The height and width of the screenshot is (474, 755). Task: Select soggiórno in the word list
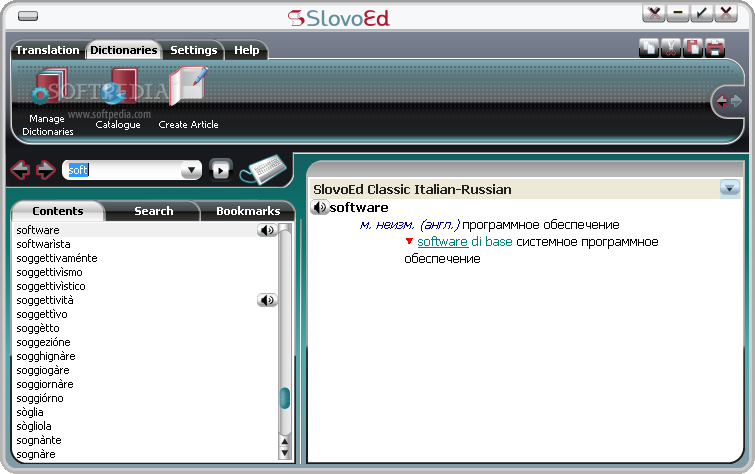[x=145, y=398]
